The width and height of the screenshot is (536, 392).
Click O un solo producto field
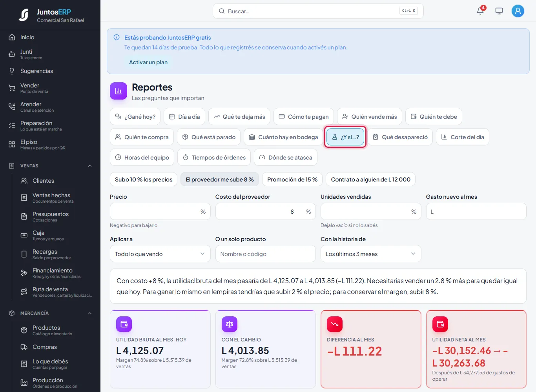(x=265, y=254)
